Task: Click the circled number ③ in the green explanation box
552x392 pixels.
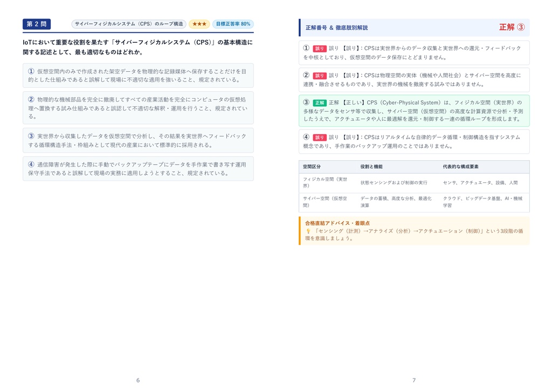Action: (x=306, y=102)
